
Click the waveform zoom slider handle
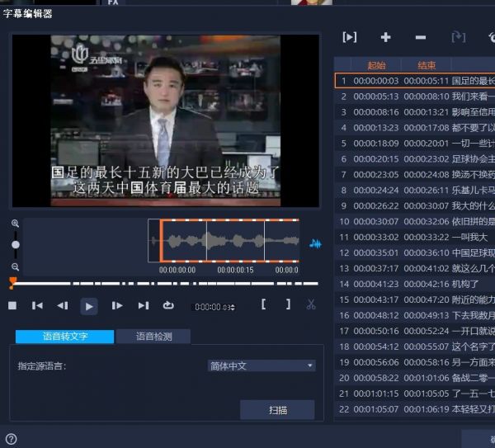(15, 245)
